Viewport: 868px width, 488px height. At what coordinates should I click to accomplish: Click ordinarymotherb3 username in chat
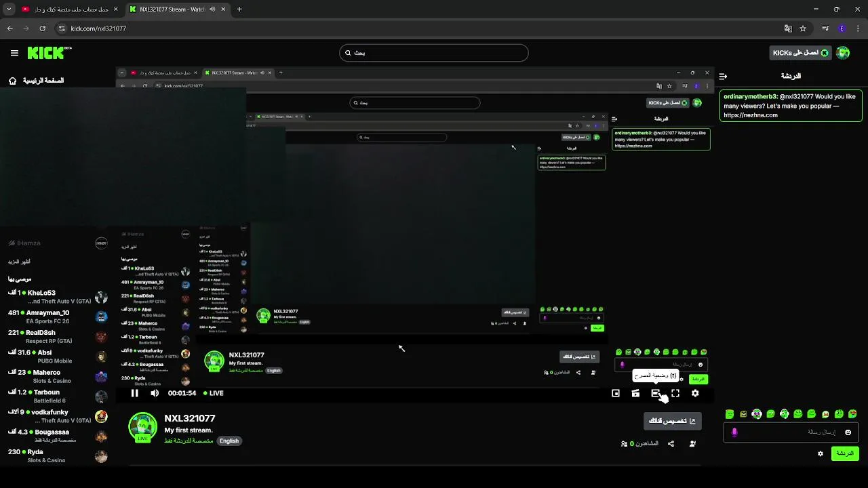[751, 97]
